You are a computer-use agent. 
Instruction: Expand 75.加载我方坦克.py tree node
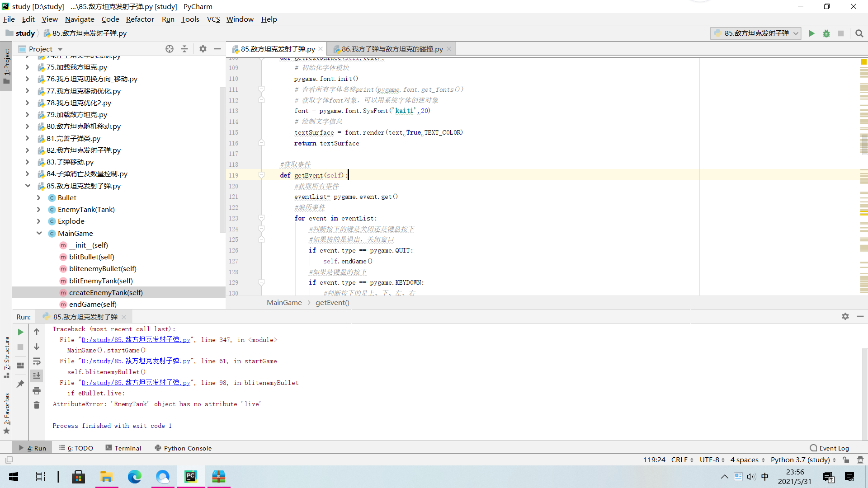pos(27,67)
